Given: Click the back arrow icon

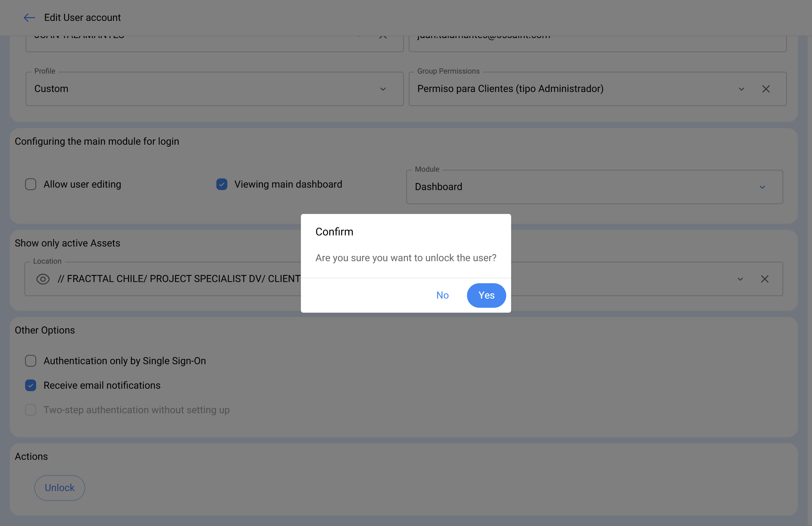Looking at the screenshot, I should (x=29, y=17).
